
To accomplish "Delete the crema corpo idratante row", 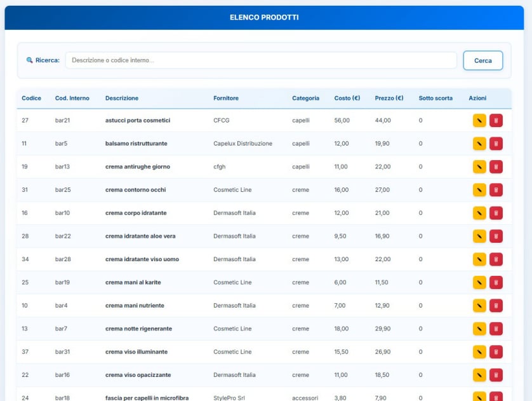I will tap(496, 213).
